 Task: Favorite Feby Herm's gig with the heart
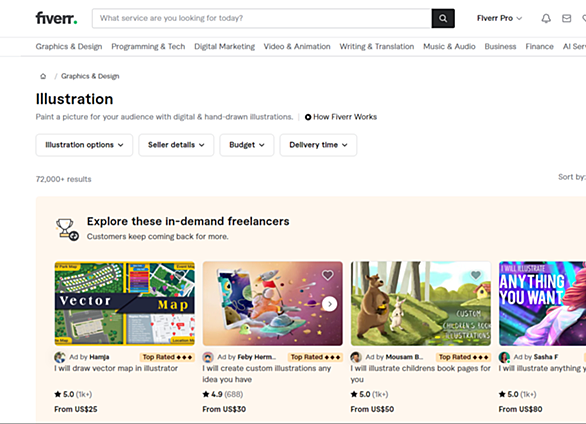[x=328, y=275]
